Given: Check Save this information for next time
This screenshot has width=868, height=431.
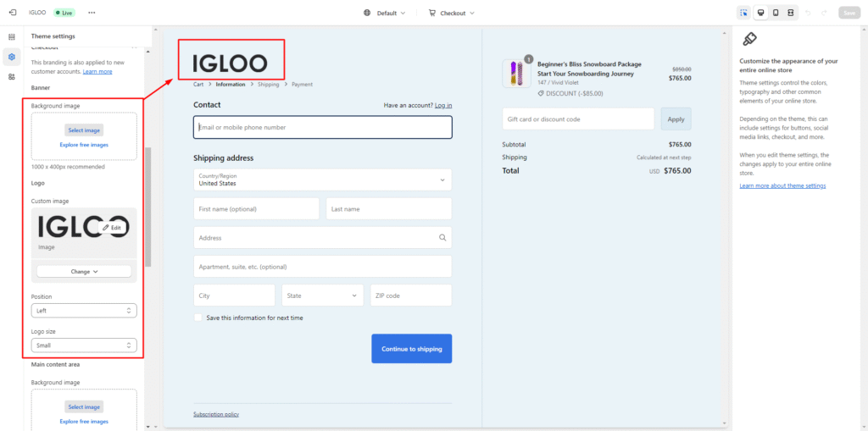Looking at the screenshot, I should [198, 318].
